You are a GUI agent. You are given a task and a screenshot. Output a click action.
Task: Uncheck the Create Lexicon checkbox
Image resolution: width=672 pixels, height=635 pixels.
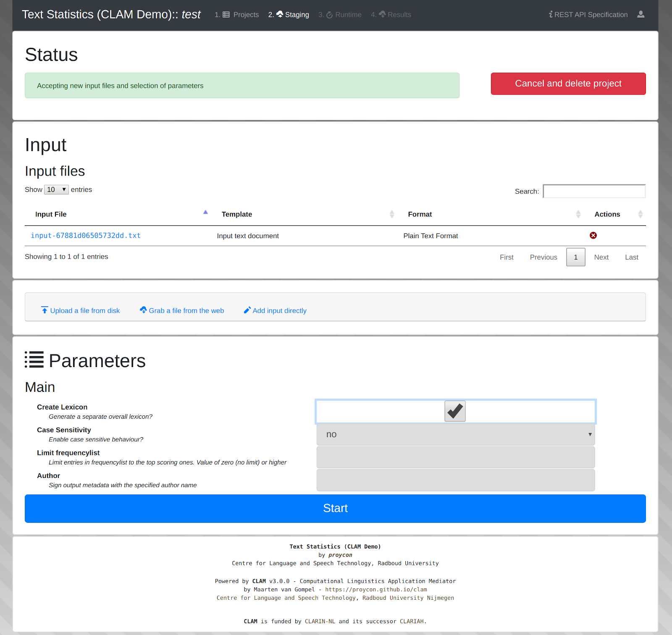click(454, 411)
